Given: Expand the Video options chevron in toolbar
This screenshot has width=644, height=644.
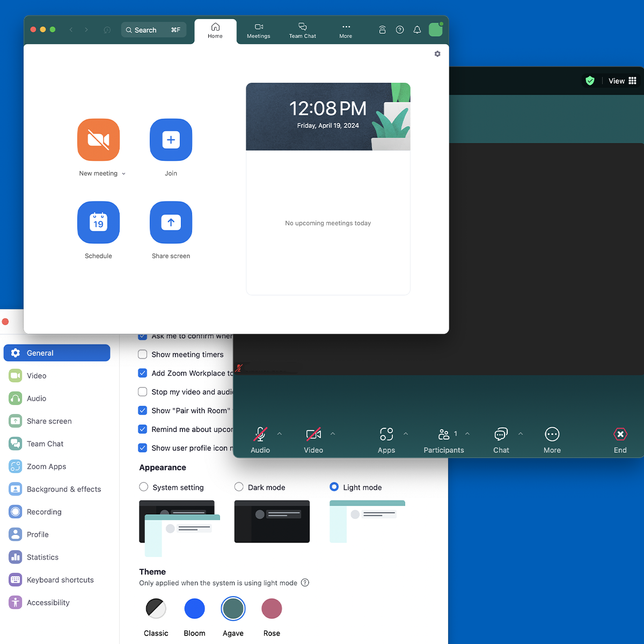Looking at the screenshot, I should [x=333, y=434].
